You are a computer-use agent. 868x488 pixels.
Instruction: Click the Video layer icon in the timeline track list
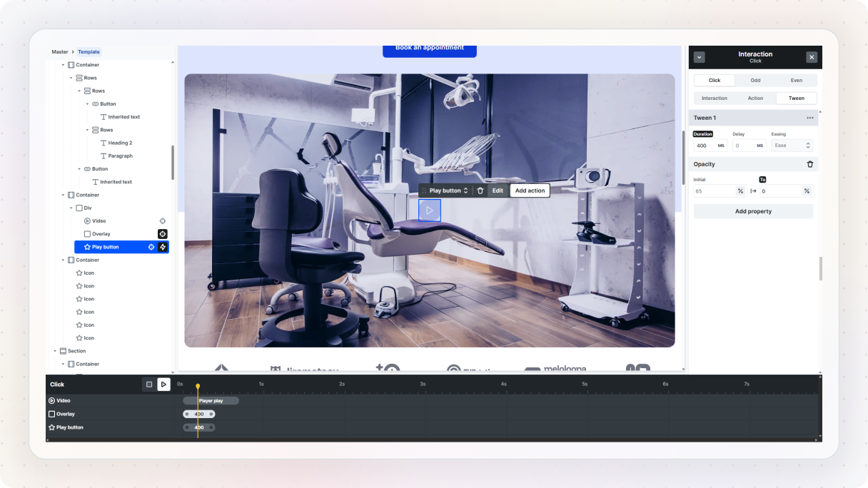pyautogui.click(x=51, y=401)
